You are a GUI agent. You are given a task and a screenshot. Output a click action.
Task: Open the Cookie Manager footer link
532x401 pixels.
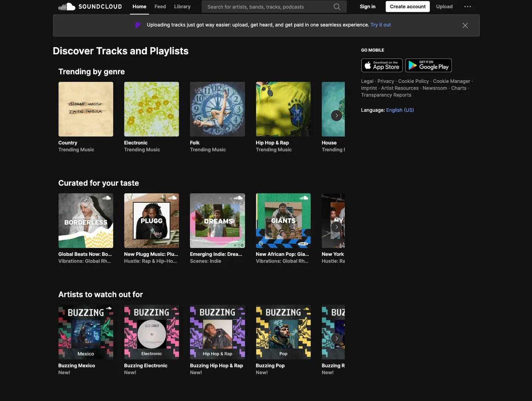[x=451, y=81]
